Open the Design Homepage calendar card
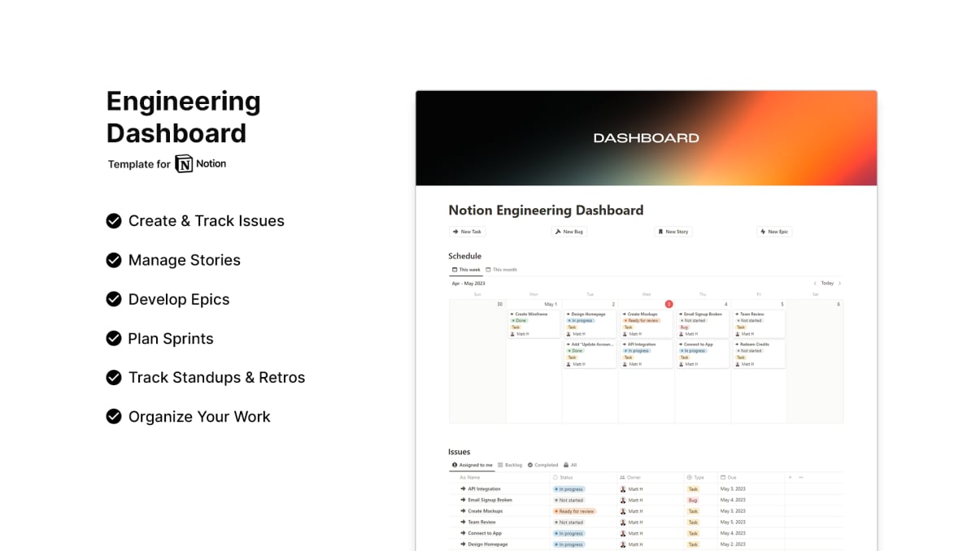Viewport: 980px width, 551px height. click(x=590, y=323)
